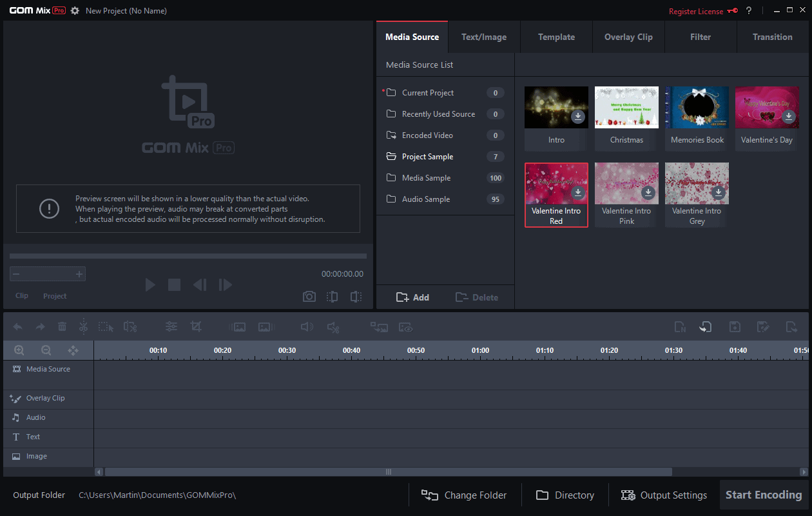Open the Template tab
Viewport: 812px width, 516px height.
[556, 37]
